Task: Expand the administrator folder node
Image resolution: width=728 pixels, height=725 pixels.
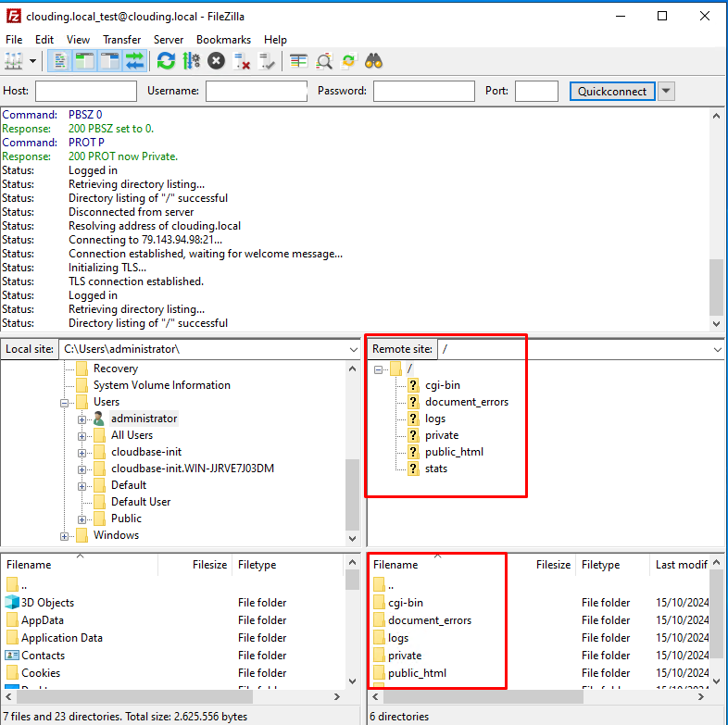Action: click(x=82, y=419)
